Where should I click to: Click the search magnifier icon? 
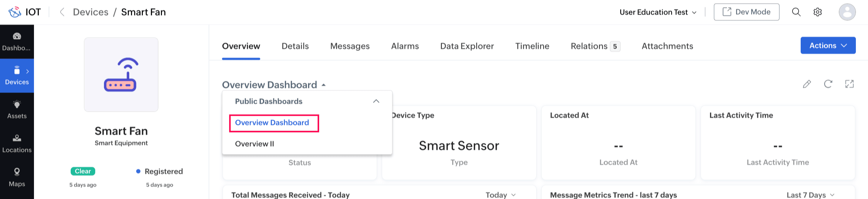point(796,12)
